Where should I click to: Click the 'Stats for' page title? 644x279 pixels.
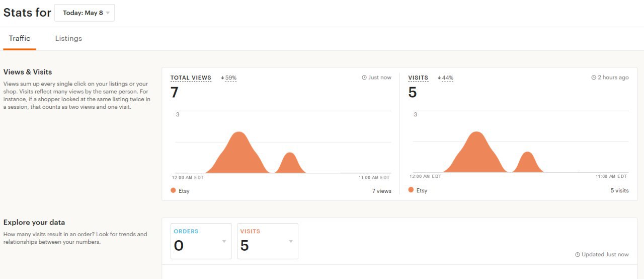27,13
